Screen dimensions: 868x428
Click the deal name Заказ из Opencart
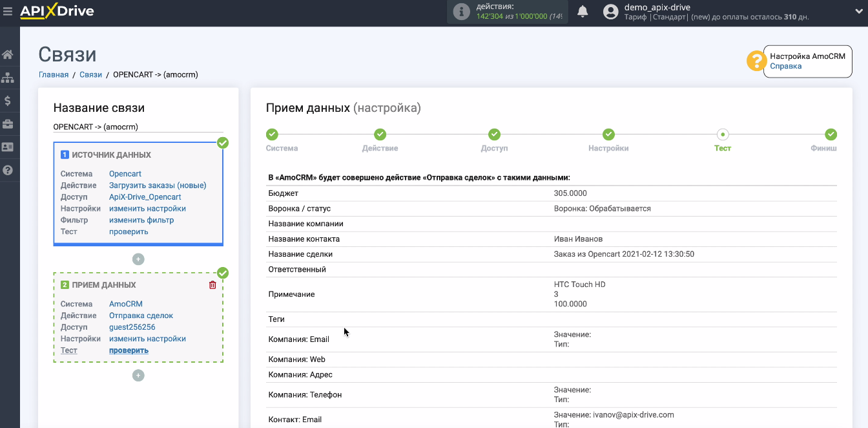[624, 254]
